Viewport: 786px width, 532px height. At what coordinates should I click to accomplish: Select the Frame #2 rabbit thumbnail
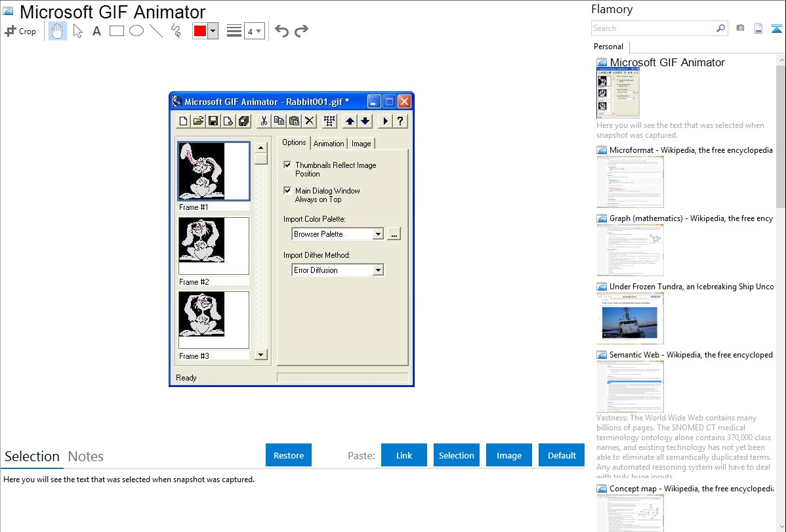click(214, 246)
